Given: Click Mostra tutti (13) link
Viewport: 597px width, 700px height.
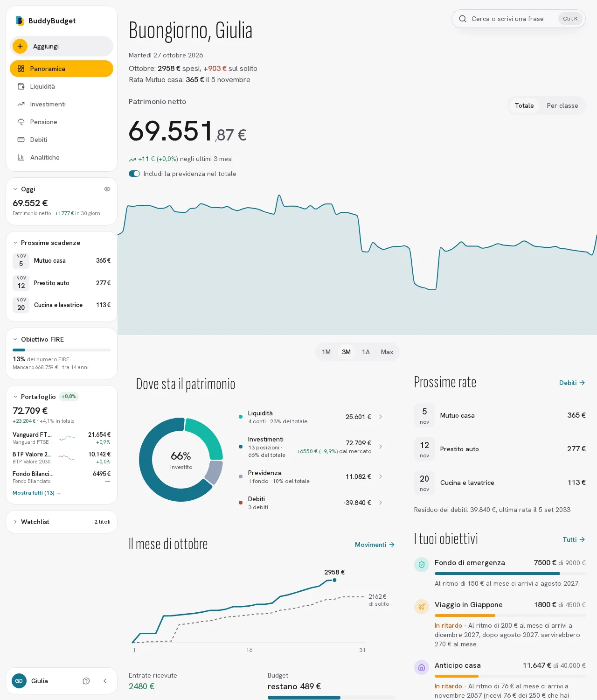Looking at the screenshot, I should pos(37,493).
